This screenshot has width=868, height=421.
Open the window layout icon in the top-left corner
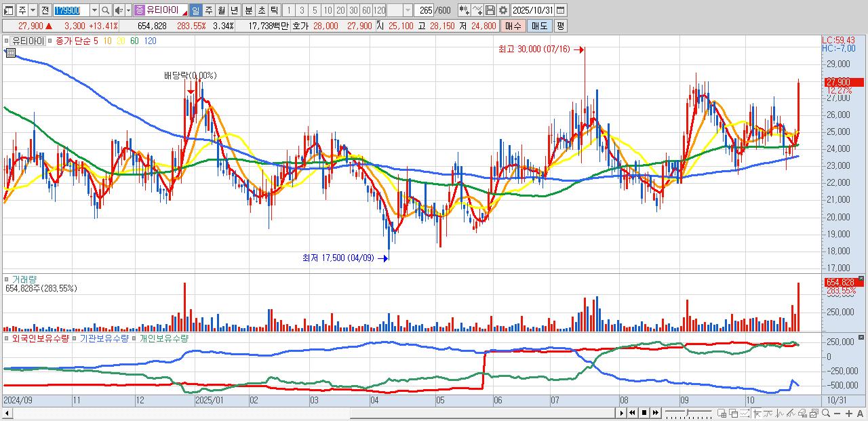point(8,10)
